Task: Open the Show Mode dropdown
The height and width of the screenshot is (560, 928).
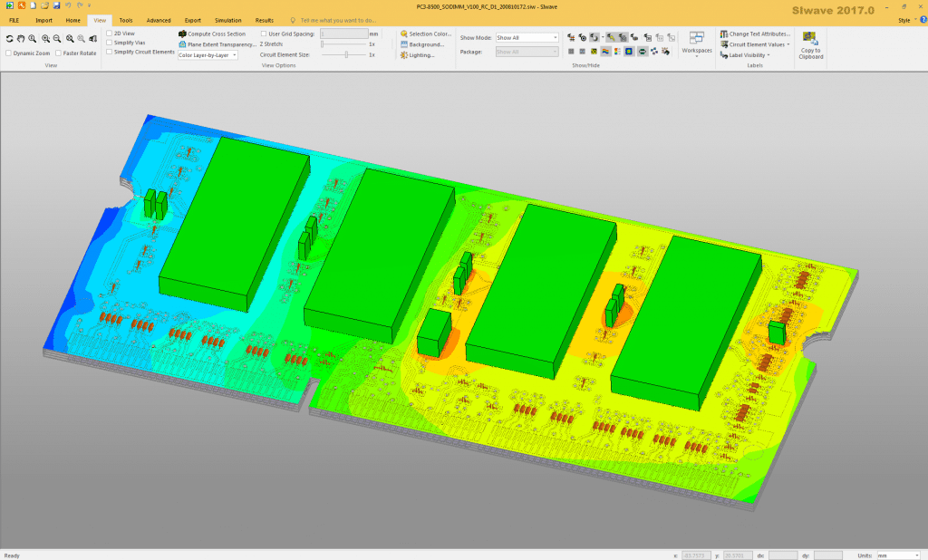Action: click(x=527, y=36)
